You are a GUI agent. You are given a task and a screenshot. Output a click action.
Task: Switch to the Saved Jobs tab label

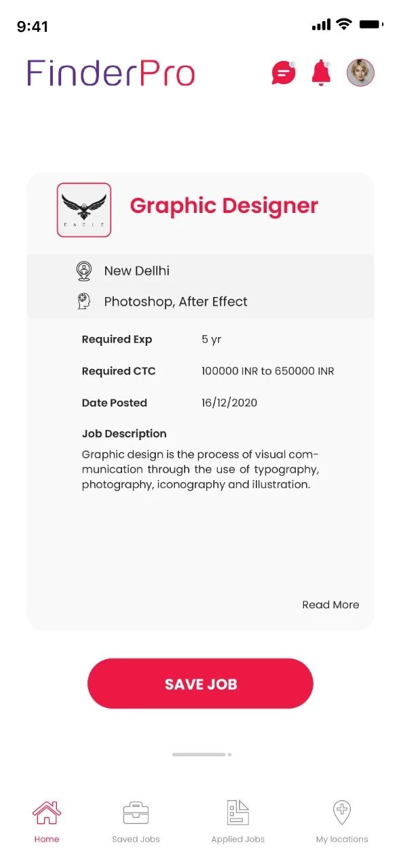(136, 840)
